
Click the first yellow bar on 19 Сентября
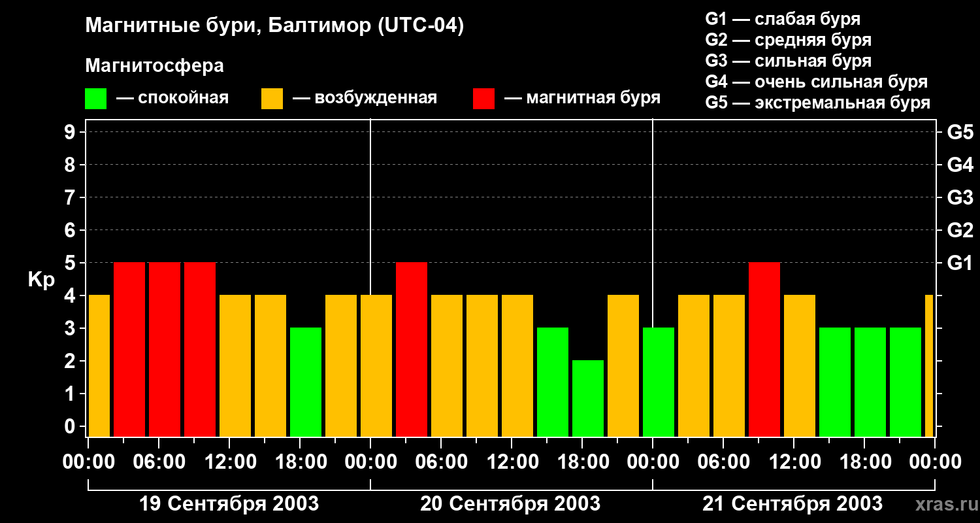click(99, 366)
